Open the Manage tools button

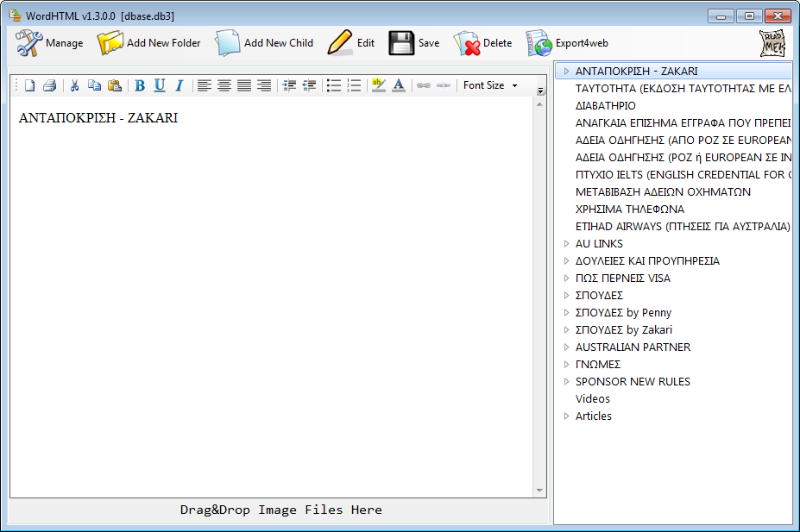click(x=49, y=43)
